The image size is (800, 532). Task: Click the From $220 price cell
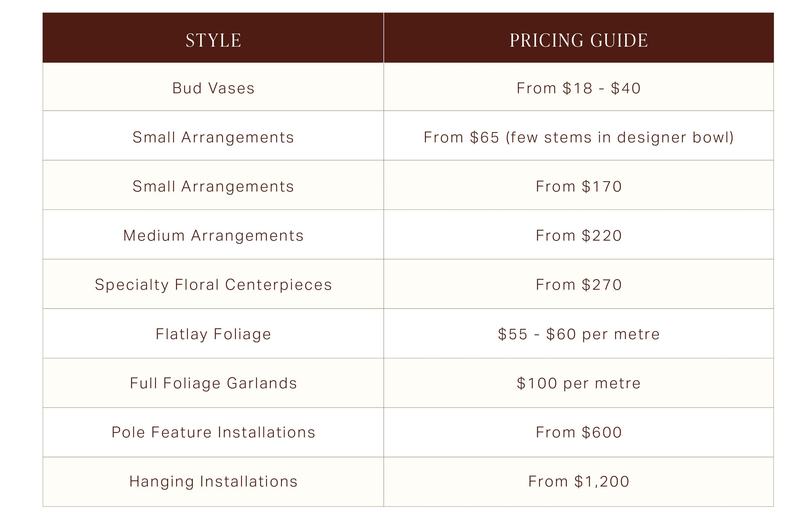click(579, 235)
